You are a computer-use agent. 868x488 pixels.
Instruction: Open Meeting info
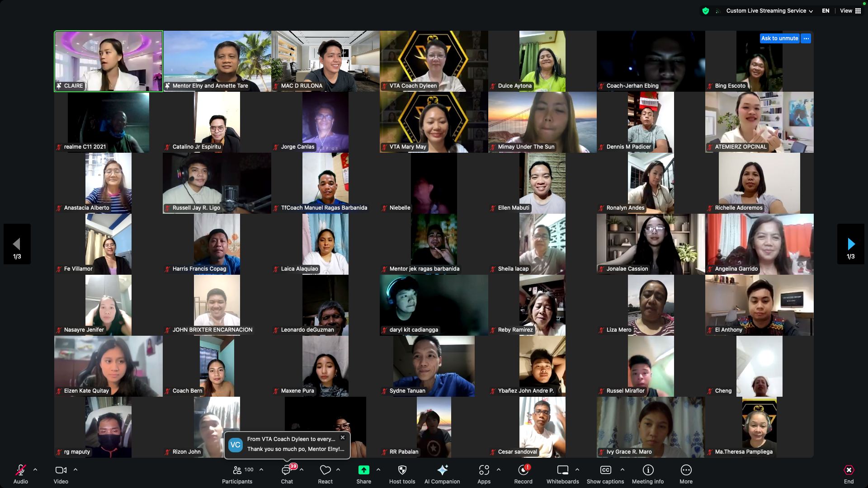pyautogui.click(x=648, y=474)
